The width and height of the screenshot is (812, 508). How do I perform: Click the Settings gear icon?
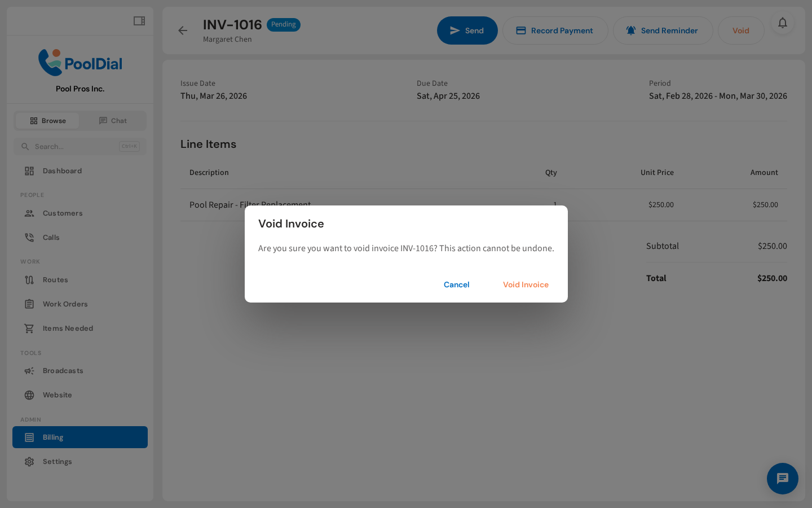[x=29, y=462]
